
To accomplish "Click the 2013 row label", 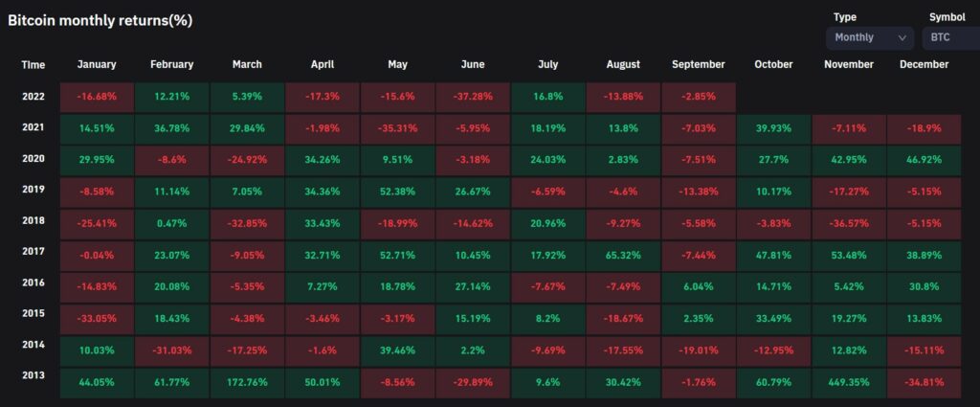I will [33, 382].
